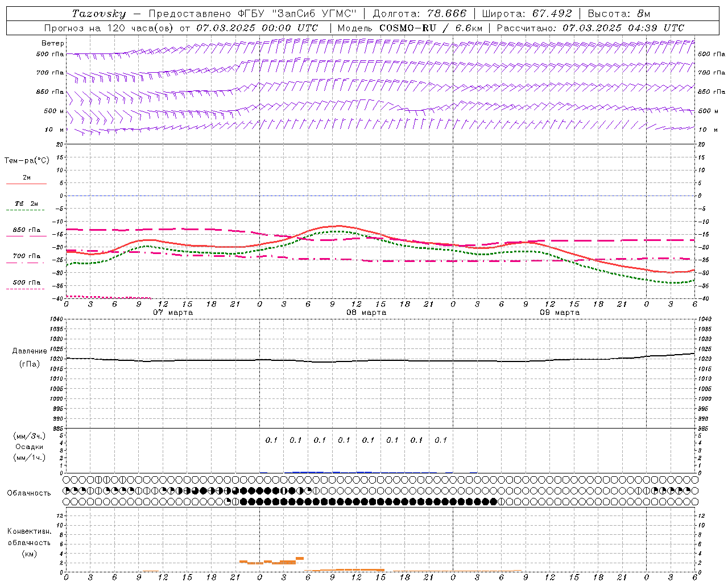Click the (гПа) pressure unit label

(30, 364)
